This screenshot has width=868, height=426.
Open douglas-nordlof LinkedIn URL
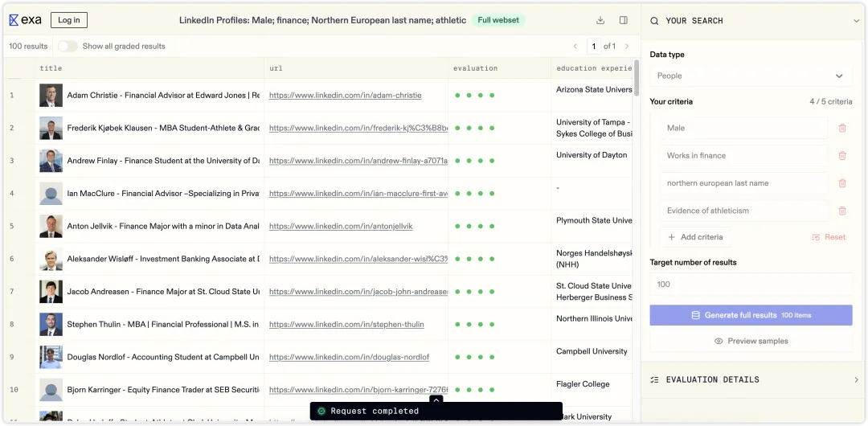[350, 358]
